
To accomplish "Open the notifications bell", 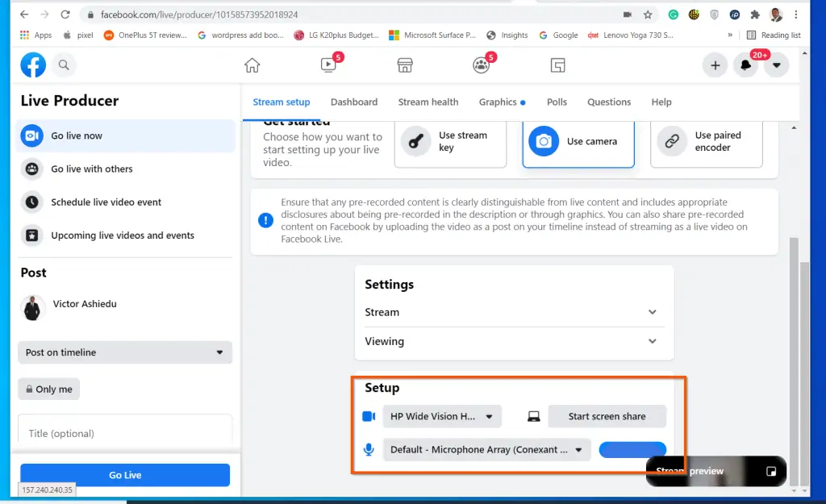I will [745, 65].
